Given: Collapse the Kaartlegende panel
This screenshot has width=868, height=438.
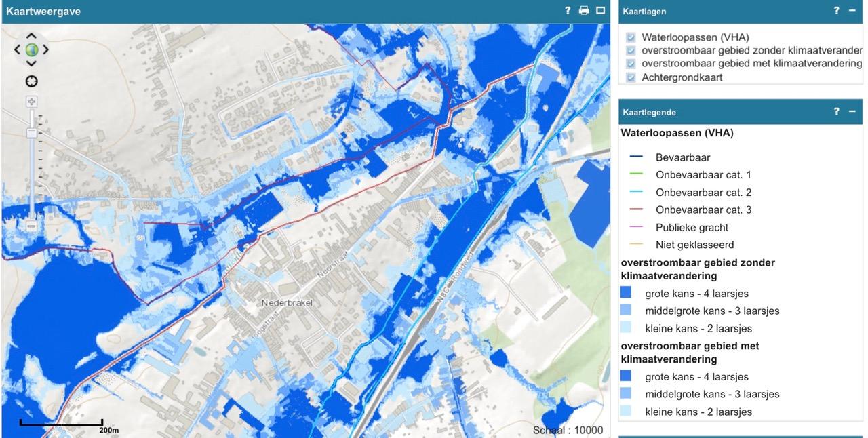Looking at the screenshot, I should tap(852, 111).
